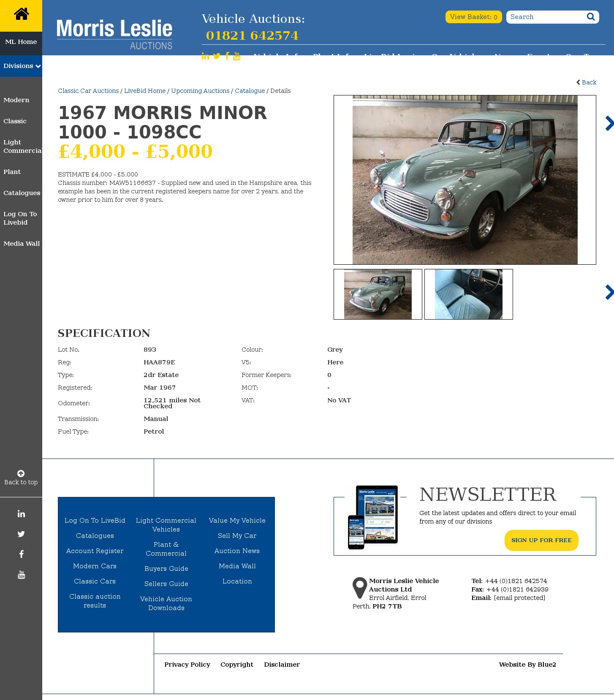
Task: Open Copyright link
Action: point(237,665)
